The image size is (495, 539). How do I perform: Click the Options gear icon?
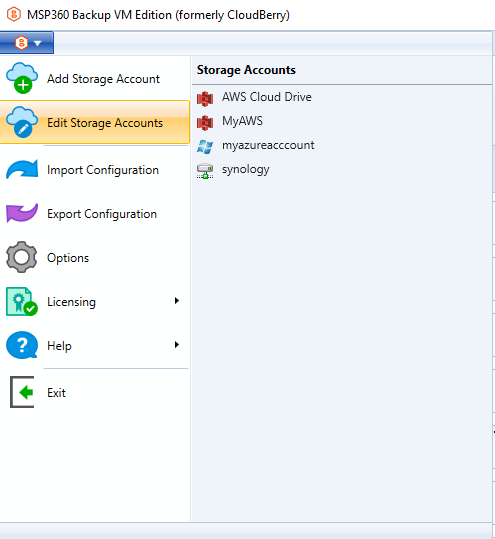coord(21,257)
